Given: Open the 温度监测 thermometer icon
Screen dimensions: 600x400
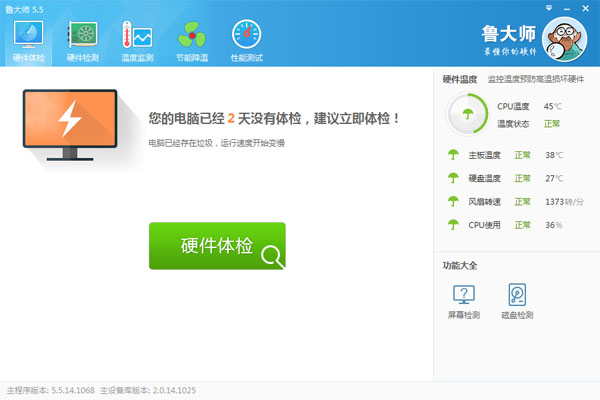Looking at the screenshot, I should pyautogui.click(x=137, y=34).
